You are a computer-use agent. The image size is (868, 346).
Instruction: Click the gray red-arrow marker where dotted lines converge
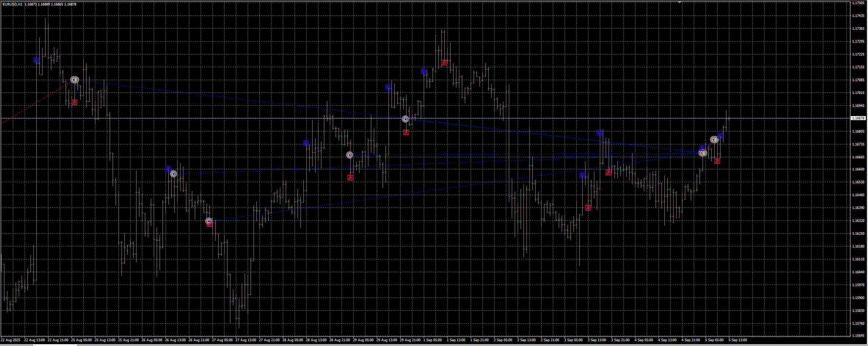click(x=703, y=153)
